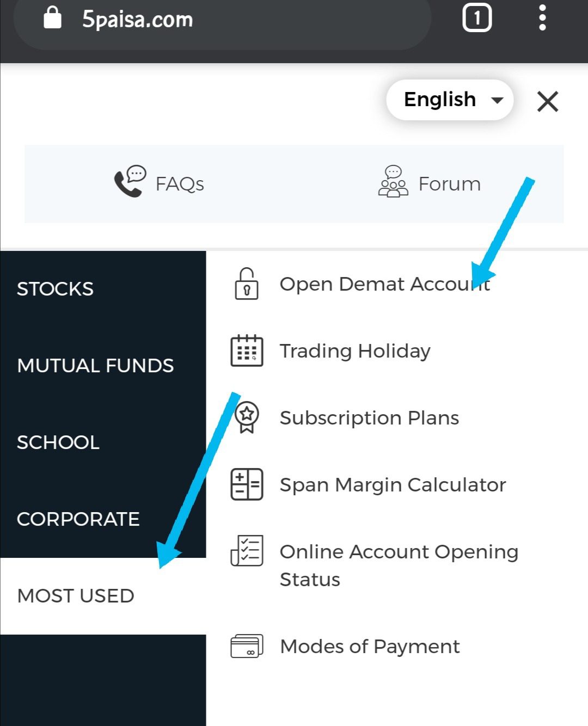Image resolution: width=588 pixels, height=726 pixels.
Task: Open the browser three-dot menu
Action: pos(542,18)
